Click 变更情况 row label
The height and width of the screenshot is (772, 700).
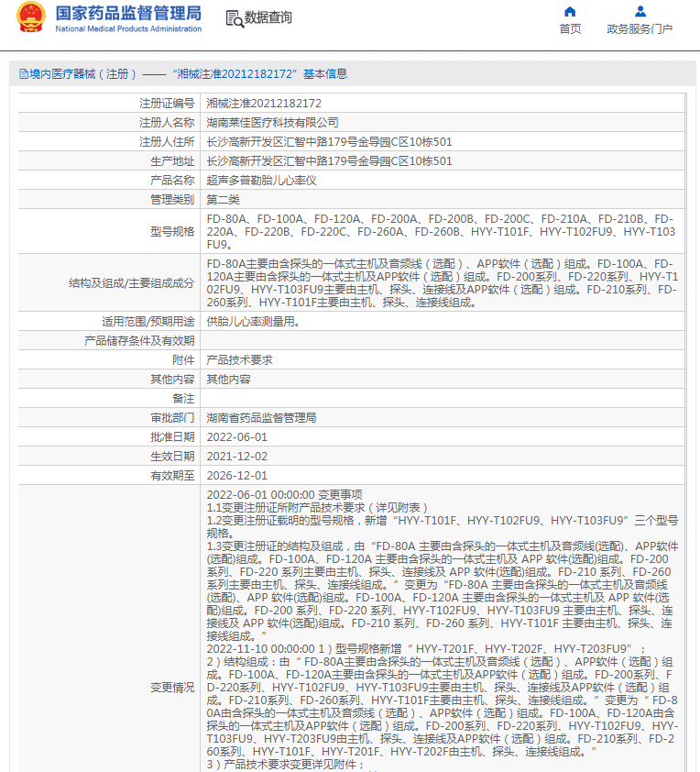tap(172, 688)
